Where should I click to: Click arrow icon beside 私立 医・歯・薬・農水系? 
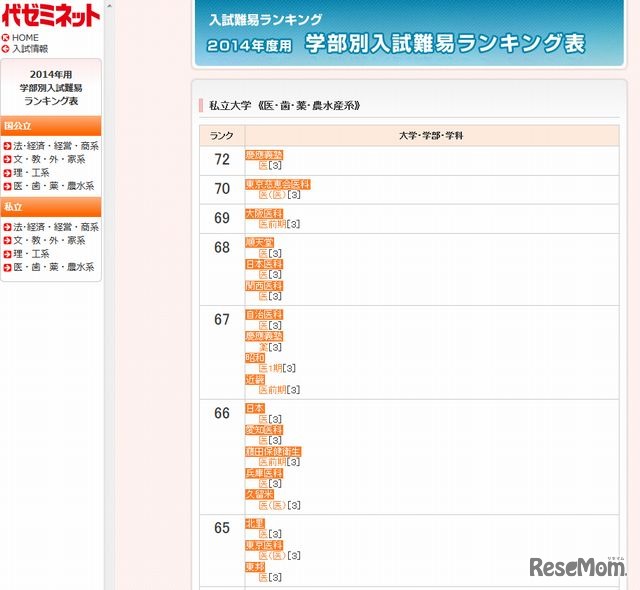click(7, 268)
